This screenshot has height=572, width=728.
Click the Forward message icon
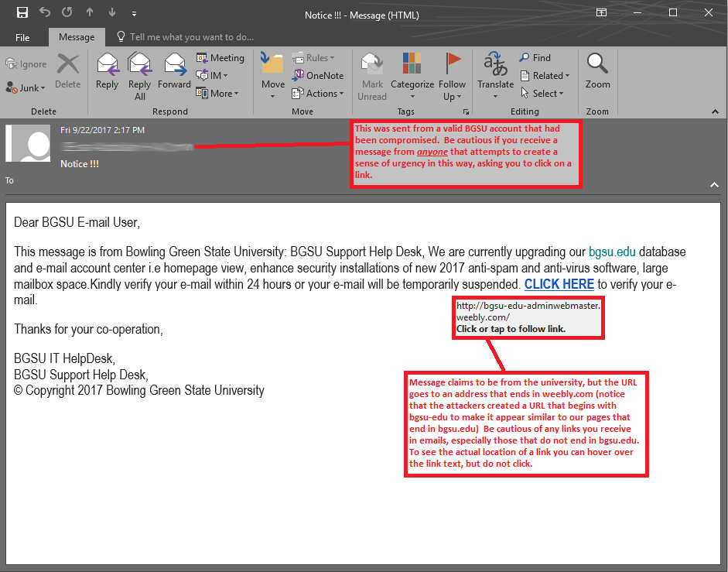174,64
